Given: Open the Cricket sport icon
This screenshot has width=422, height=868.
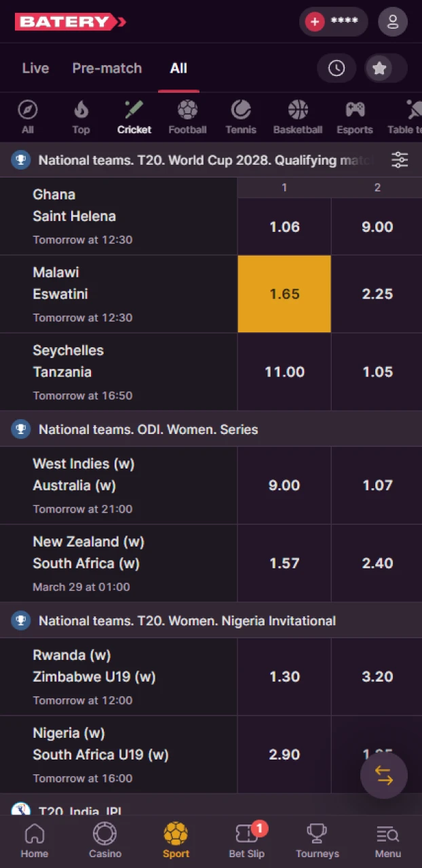Looking at the screenshot, I should pyautogui.click(x=134, y=112).
